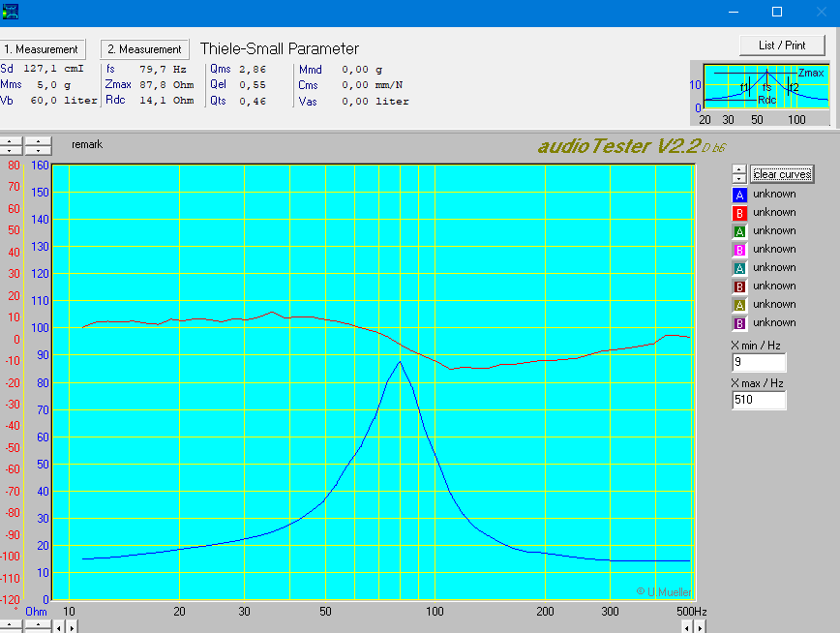Click the application icon in title bar
The height and width of the screenshot is (633, 840).
pos(11,12)
